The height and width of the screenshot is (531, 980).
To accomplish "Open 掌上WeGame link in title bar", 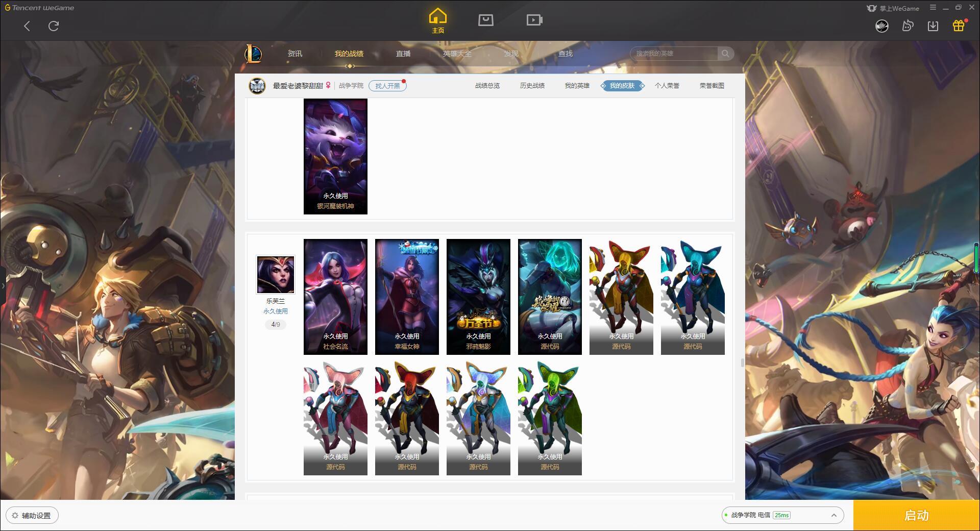I will pyautogui.click(x=893, y=8).
